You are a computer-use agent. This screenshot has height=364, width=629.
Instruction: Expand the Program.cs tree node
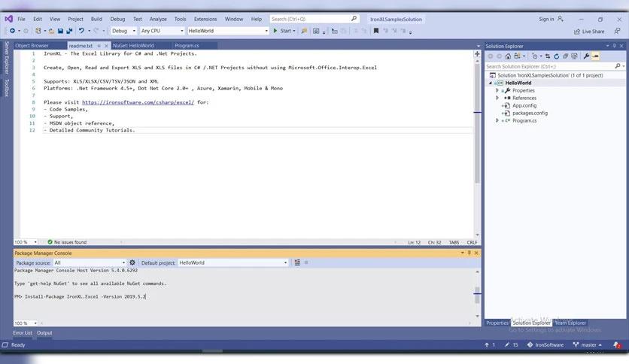497,120
